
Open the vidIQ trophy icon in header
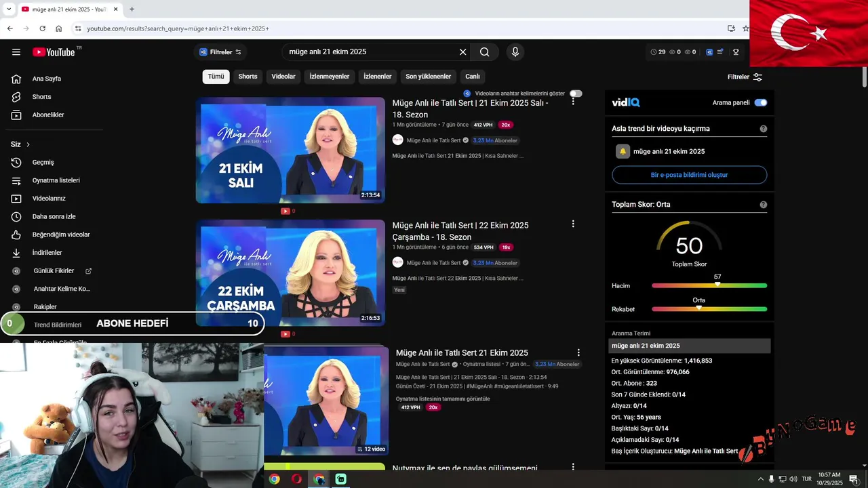tap(736, 52)
